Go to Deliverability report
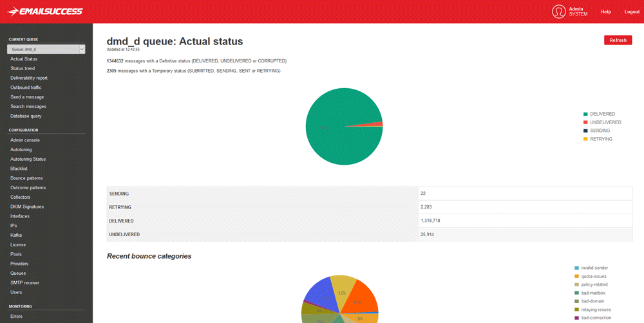644x323 pixels. [x=29, y=78]
